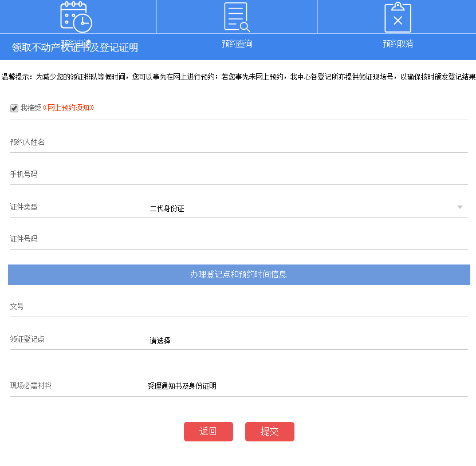Click the 领取不动产权证书及登记证明 page title
The width and height of the screenshot is (476, 466).
[75, 48]
